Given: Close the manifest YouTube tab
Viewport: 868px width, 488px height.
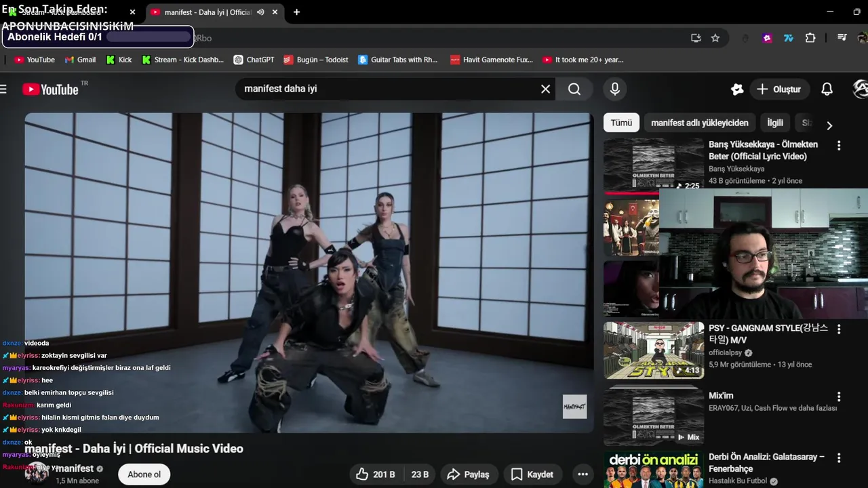Looking at the screenshot, I should (275, 12).
